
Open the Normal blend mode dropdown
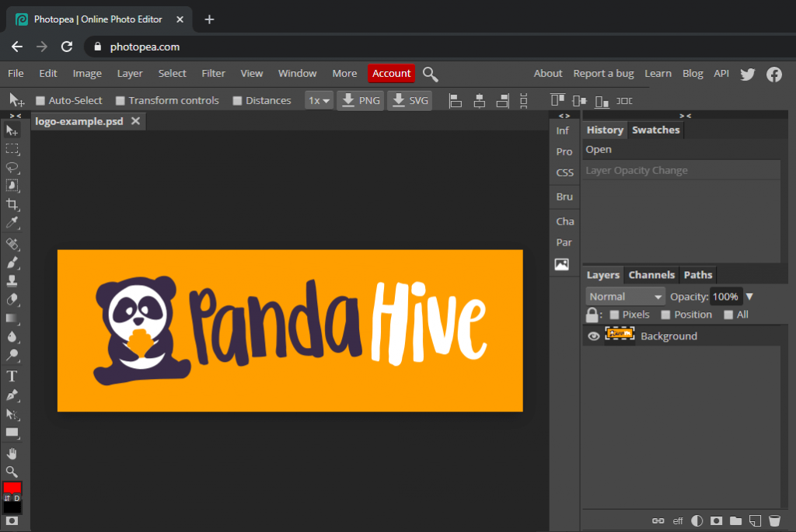(x=625, y=297)
